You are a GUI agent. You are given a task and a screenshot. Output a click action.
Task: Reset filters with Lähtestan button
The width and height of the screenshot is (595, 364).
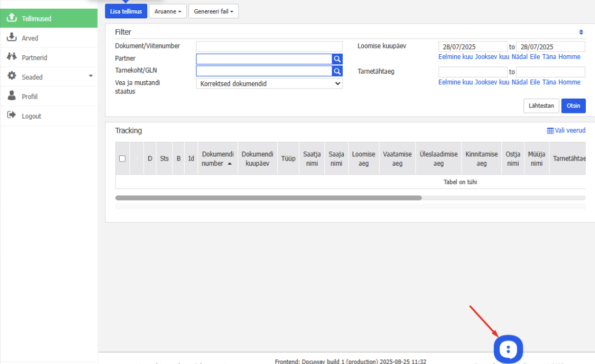(541, 106)
